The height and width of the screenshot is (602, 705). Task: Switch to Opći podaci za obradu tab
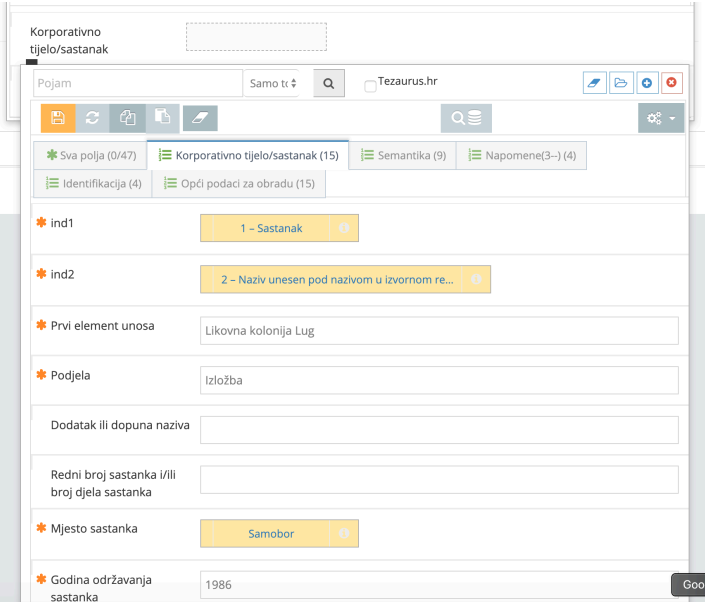(x=239, y=183)
